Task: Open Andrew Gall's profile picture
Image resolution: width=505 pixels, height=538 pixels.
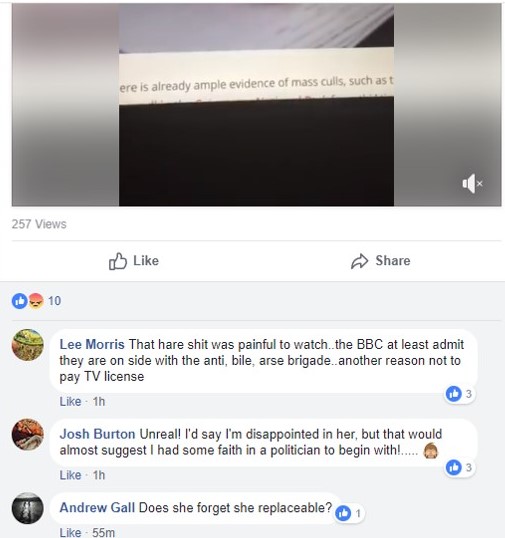Action: click(28, 508)
